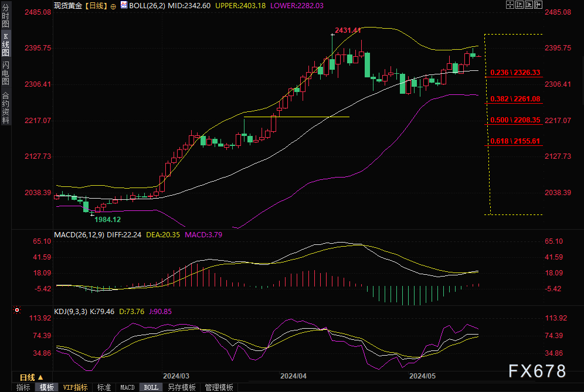This screenshot has width=584, height=392.
Task: Click the 1984.12 low price marker
Action: 108,220
